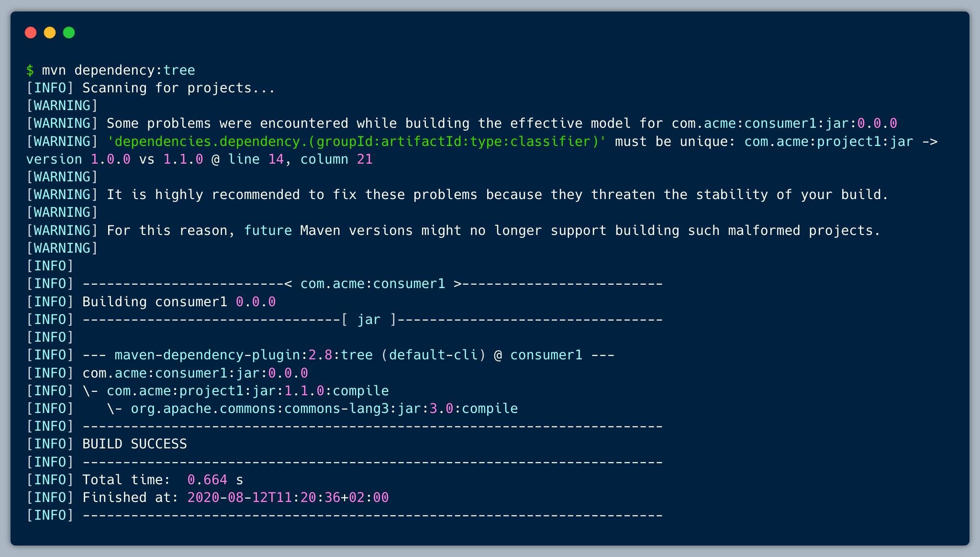Click the red close window button
Screen dimensions: 980x557
31,33
